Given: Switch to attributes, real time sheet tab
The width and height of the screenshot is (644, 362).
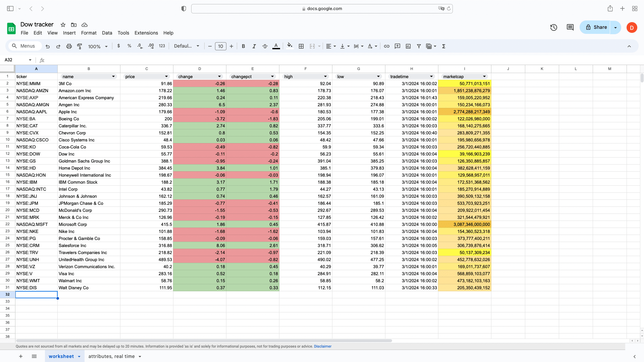Looking at the screenshot, I should (111, 356).
